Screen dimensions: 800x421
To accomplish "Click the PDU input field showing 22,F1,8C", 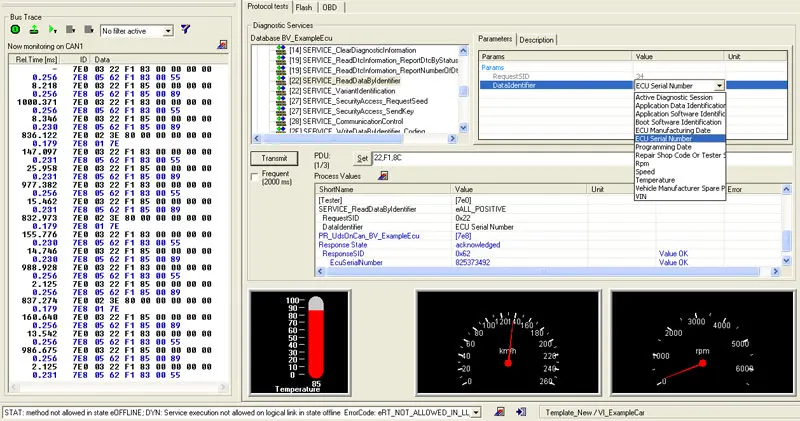I will coord(582,158).
